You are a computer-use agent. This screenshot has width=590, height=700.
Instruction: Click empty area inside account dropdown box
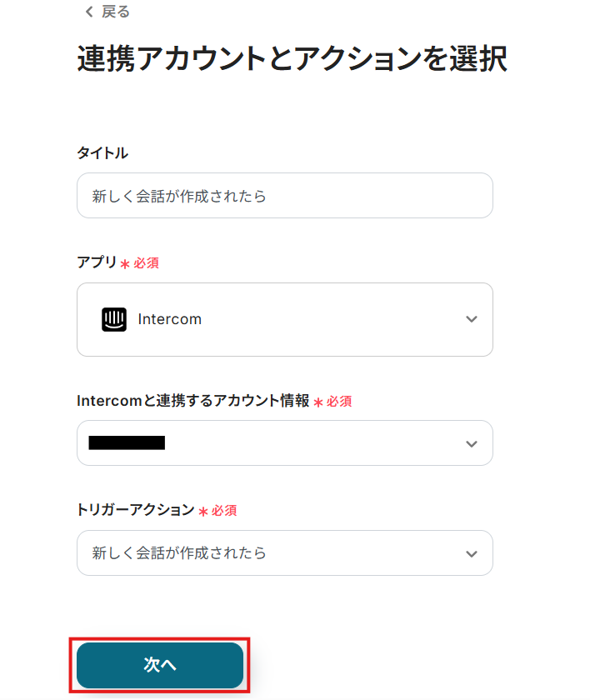(x=317, y=443)
